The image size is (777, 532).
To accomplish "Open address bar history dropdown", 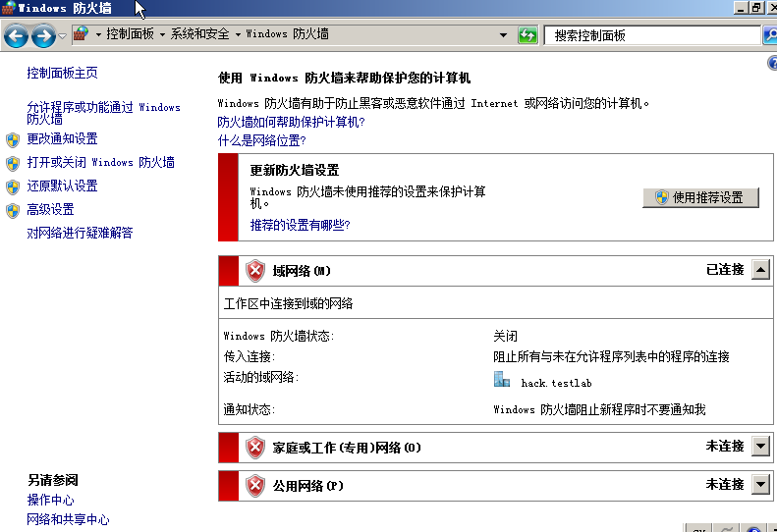I will [x=503, y=35].
